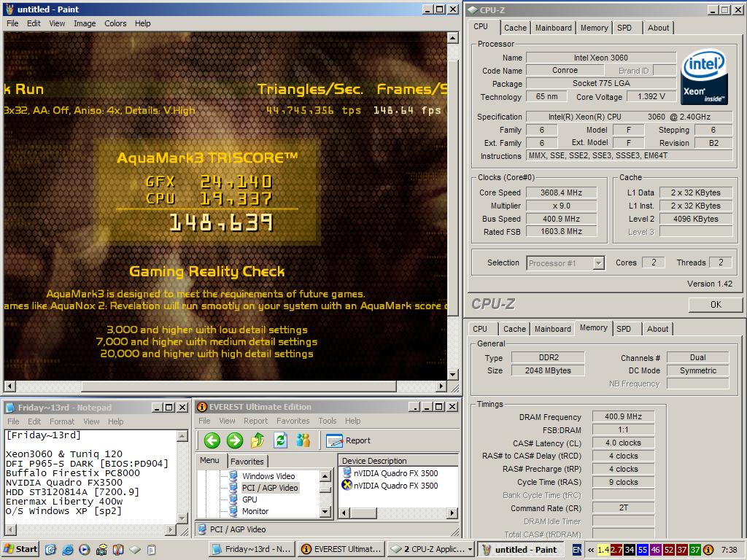This screenshot has height=560, width=747.
Task: Click Paint vertical scrollbar down arrow
Action: point(452,375)
